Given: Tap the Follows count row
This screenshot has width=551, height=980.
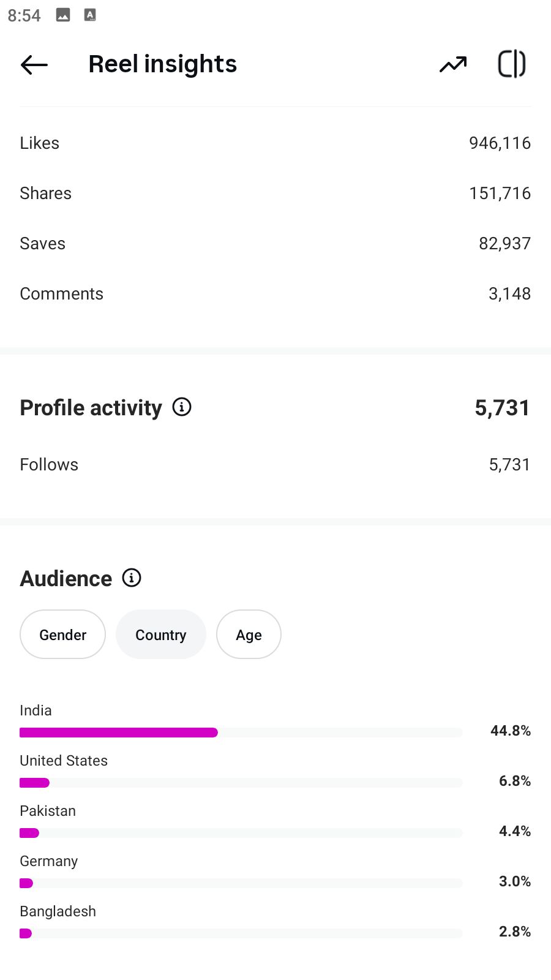Looking at the screenshot, I should pyautogui.click(x=275, y=464).
